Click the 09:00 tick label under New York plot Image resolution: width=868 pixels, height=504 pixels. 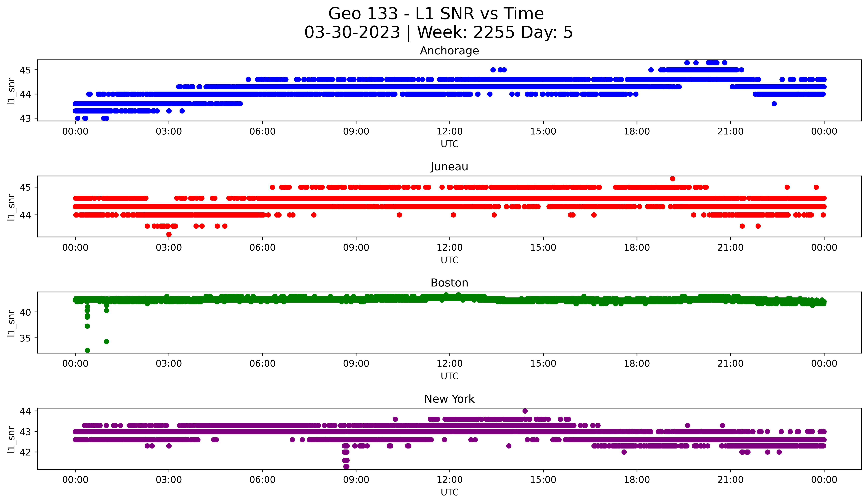pyautogui.click(x=356, y=480)
